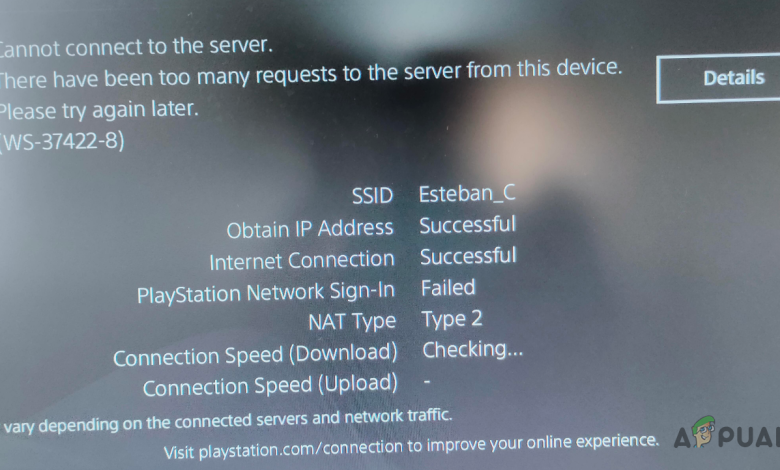This screenshot has height=470, width=780.
Task: Select the Failed sign-in status
Action: pyautogui.click(x=448, y=288)
